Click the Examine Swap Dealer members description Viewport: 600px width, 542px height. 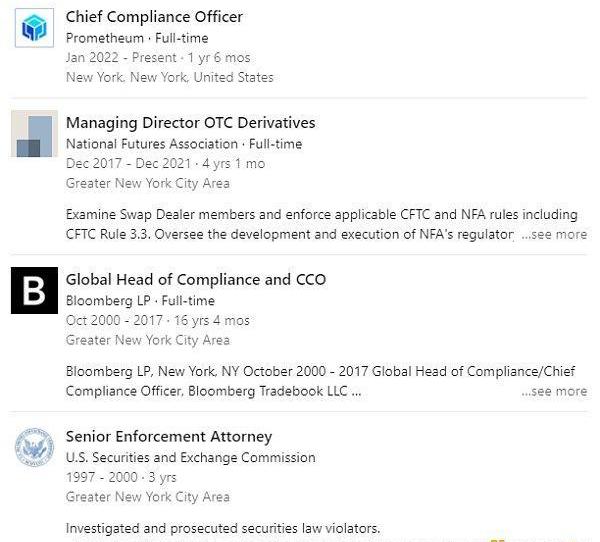coord(321,214)
